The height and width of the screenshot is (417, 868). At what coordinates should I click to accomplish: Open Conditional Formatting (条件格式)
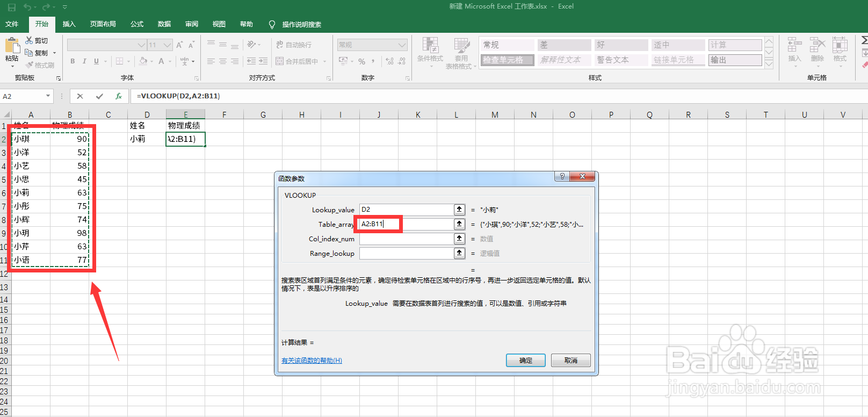tap(430, 53)
